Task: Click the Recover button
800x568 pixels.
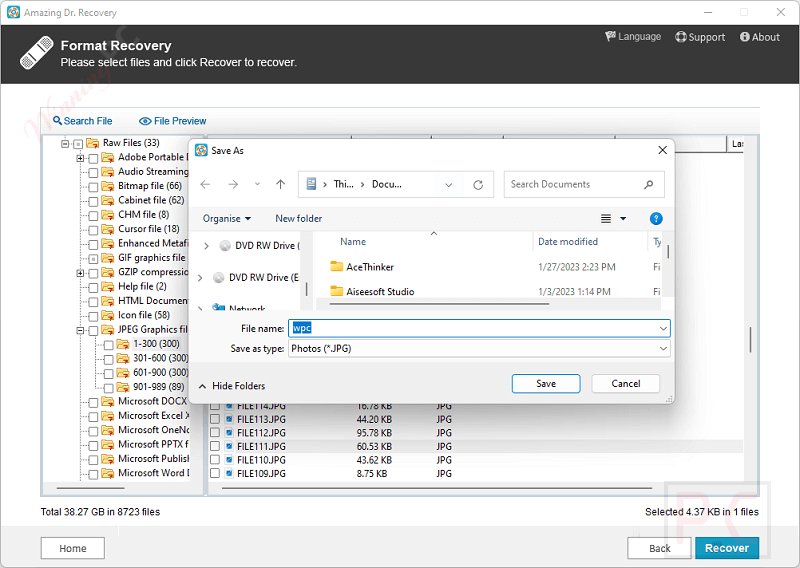Action: 727,548
